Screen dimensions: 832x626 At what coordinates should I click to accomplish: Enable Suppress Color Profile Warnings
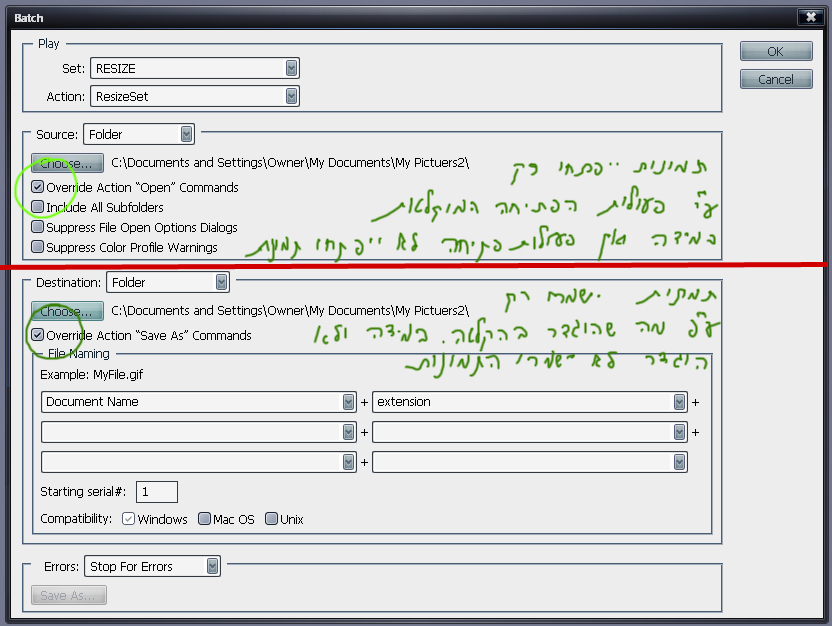click(x=38, y=247)
